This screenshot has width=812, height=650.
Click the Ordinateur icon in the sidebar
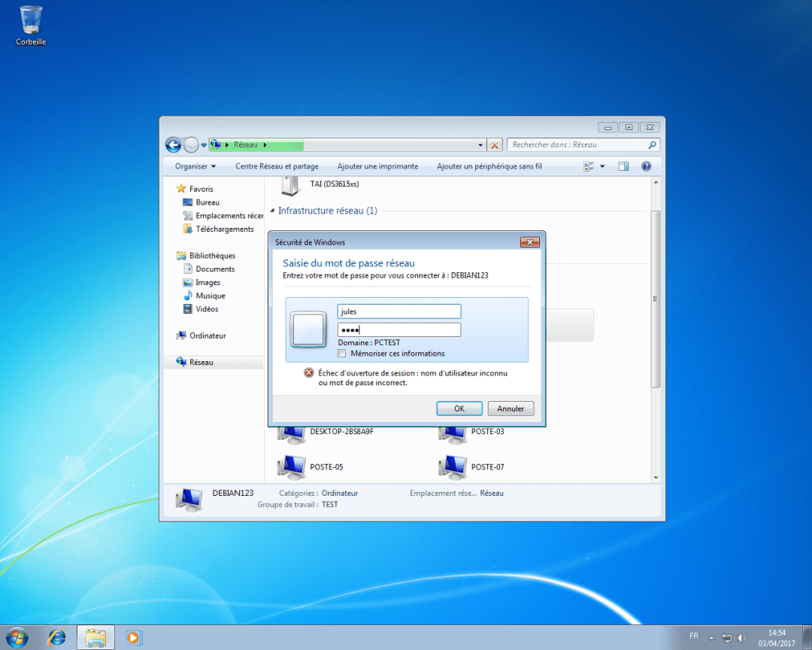(x=183, y=335)
